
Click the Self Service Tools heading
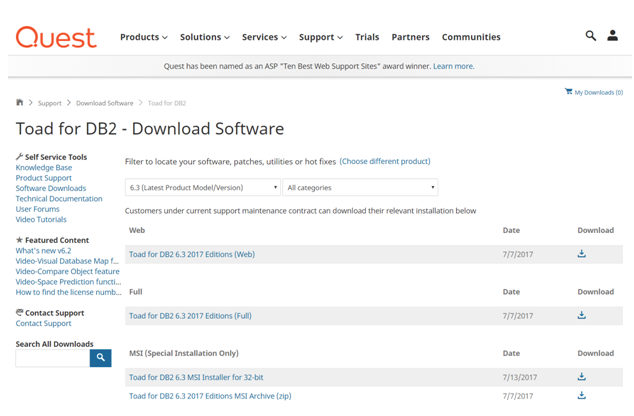pos(51,157)
